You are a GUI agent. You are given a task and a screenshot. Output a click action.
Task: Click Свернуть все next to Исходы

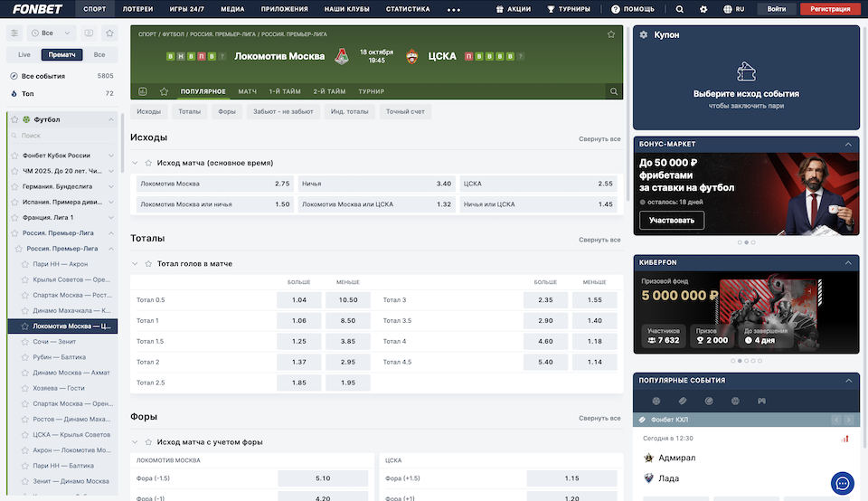(599, 139)
